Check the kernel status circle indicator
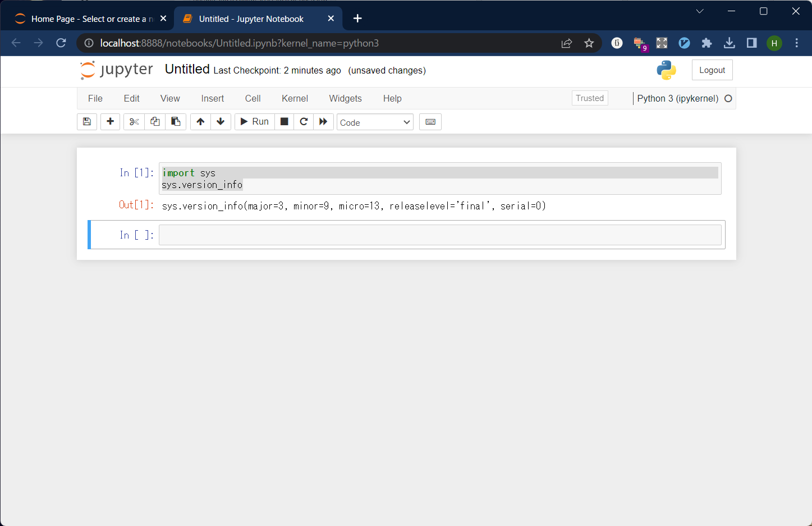 click(x=728, y=98)
